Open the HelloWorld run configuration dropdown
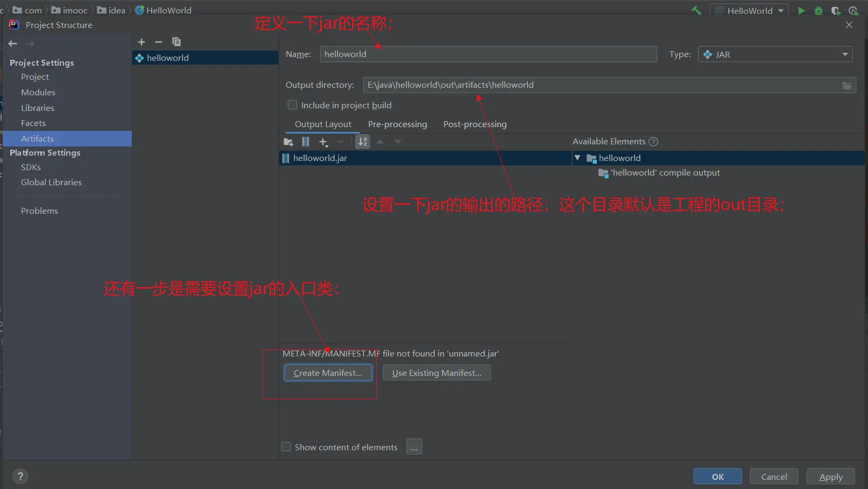 (749, 11)
